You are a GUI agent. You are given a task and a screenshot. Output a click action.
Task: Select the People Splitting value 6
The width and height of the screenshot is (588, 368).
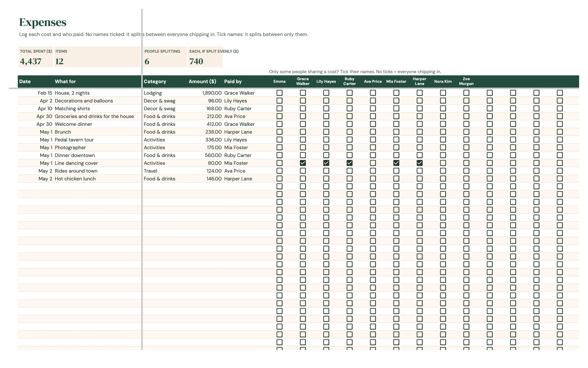147,61
